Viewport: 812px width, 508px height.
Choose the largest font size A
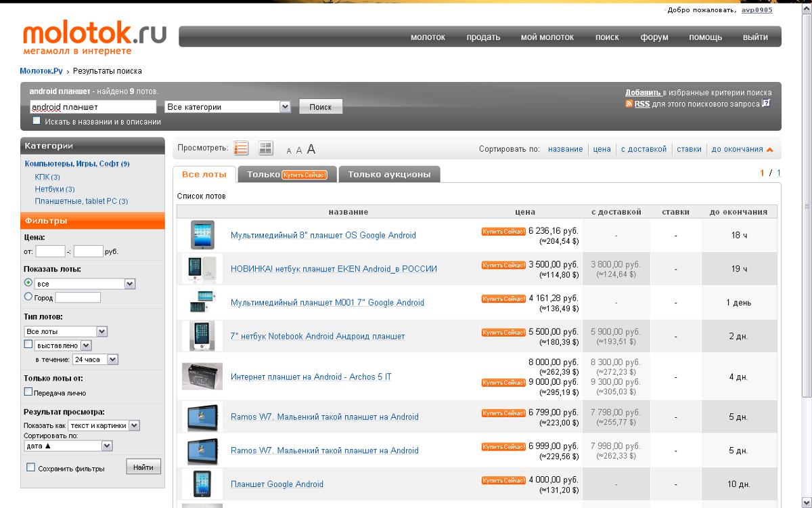click(x=311, y=149)
